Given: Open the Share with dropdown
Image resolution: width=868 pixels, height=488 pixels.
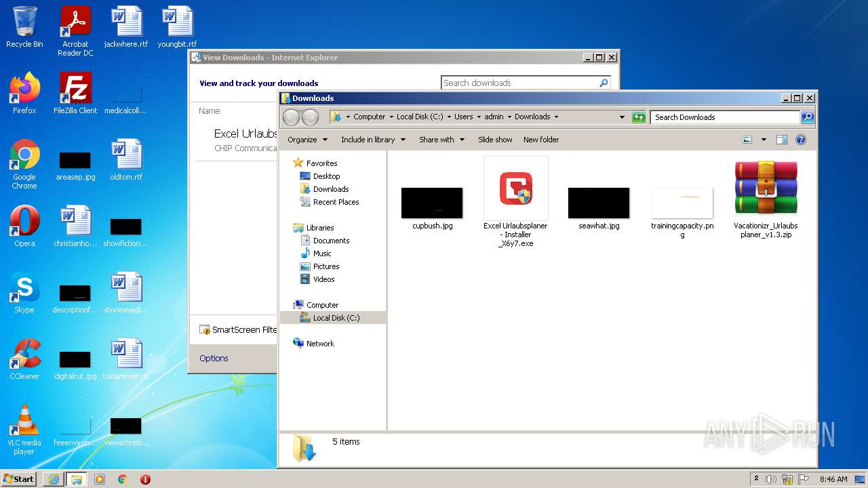Looking at the screenshot, I should pyautogui.click(x=441, y=140).
